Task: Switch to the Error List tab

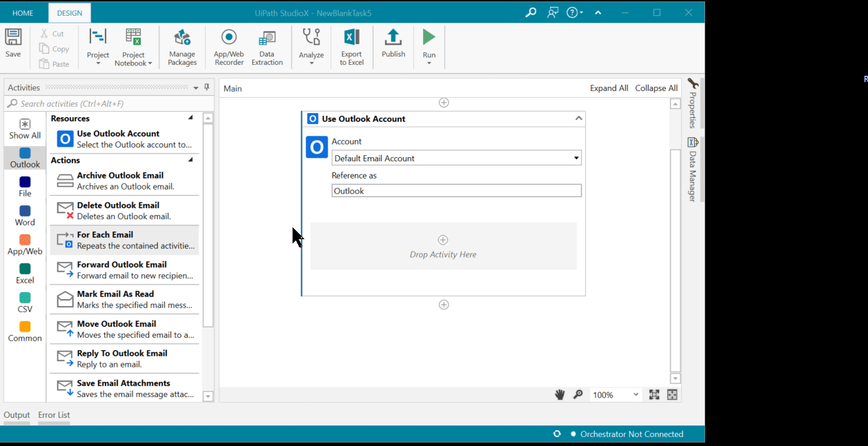Action: coord(54,415)
